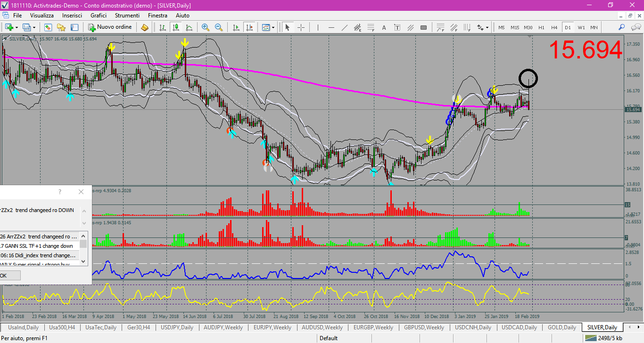Select the GANN SSL TF+1 alert row
Image resolution: width=644 pixels, height=343 pixels.
[40, 246]
